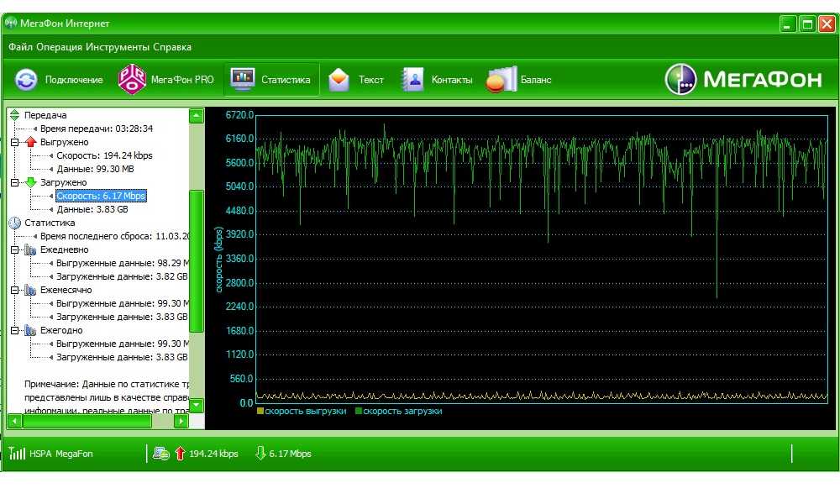The image size is (840, 504).
Task: Click the Ежегодно chart icon
Action: [x=30, y=330]
